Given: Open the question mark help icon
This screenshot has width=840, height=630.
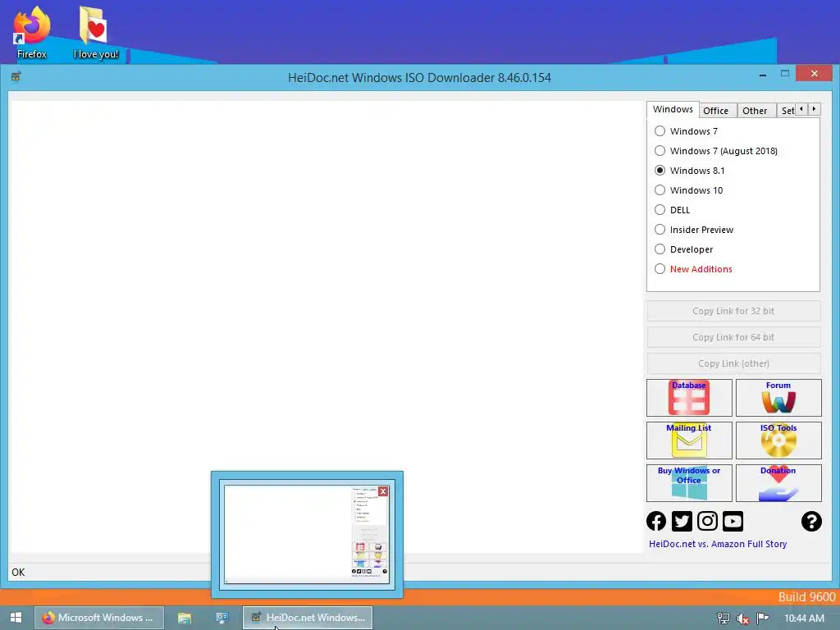Looking at the screenshot, I should point(811,521).
